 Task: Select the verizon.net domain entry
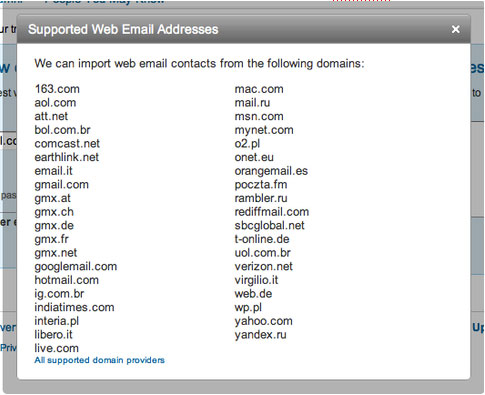pos(263,266)
